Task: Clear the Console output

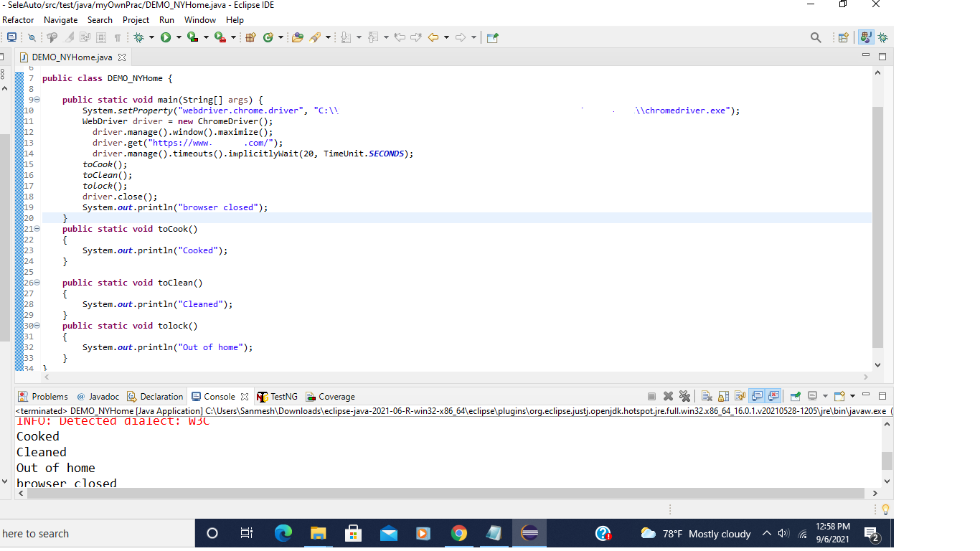Action: 707,396
